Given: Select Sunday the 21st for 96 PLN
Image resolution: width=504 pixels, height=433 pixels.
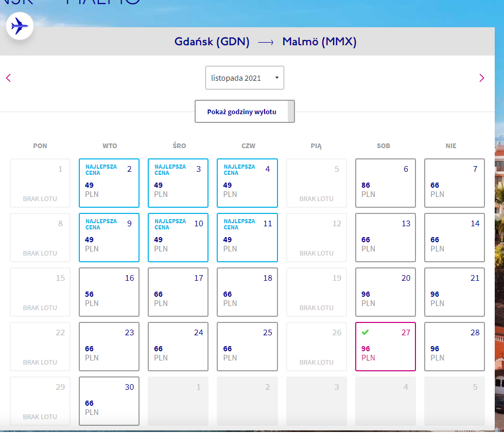Looking at the screenshot, I should pos(455,292).
